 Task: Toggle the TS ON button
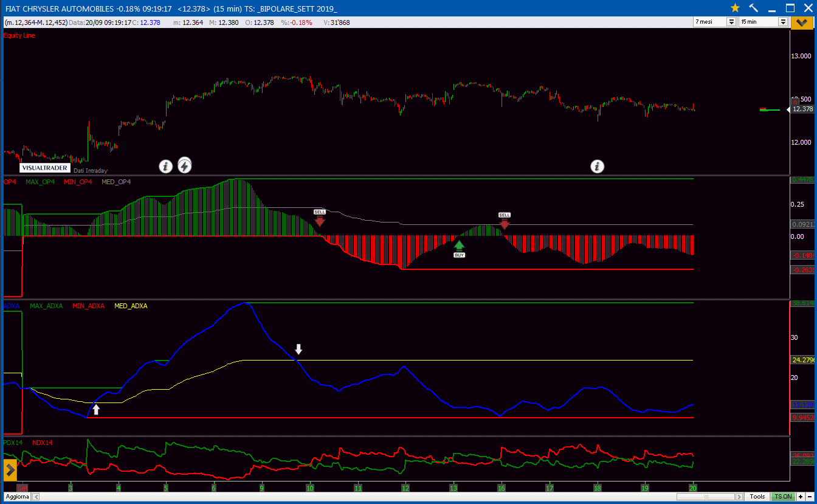pyautogui.click(x=782, y=497)
